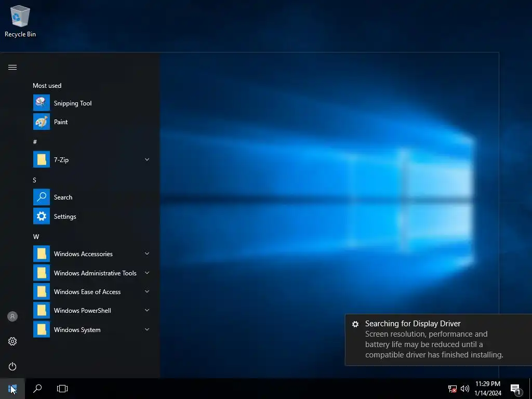Click the 'Most used' heading
Viewport: 532px width, 399px height.
coord(47,86)
